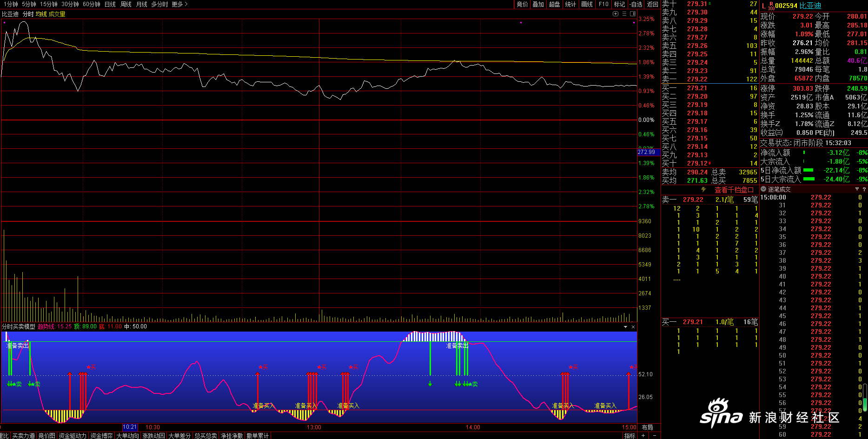Activate the 画线 drawing tool
The image size is (868, 439).
587,4
